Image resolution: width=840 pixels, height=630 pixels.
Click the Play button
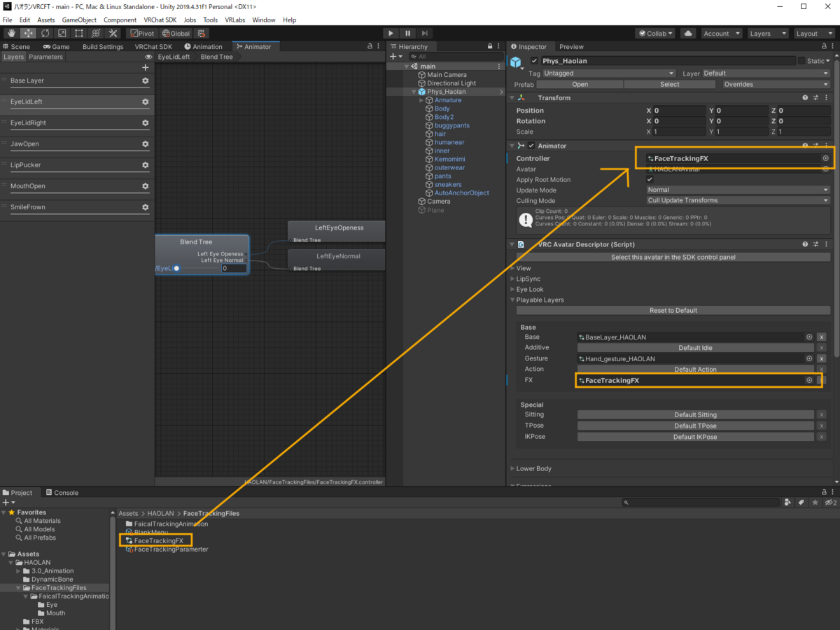point(391,33)
